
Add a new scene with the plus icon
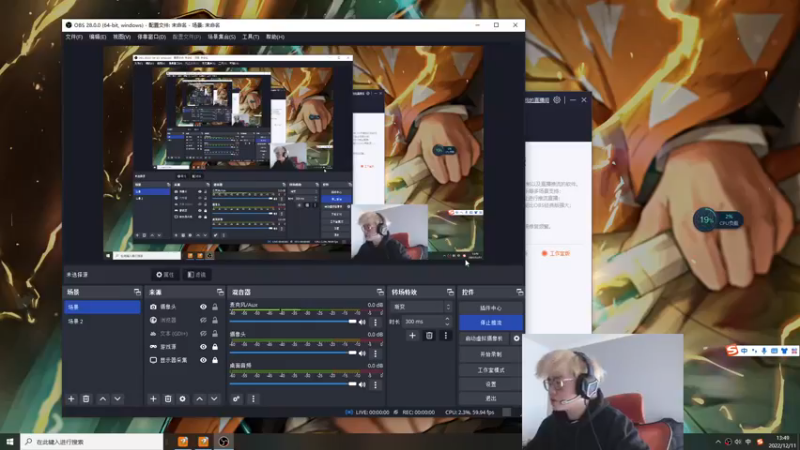71,399
